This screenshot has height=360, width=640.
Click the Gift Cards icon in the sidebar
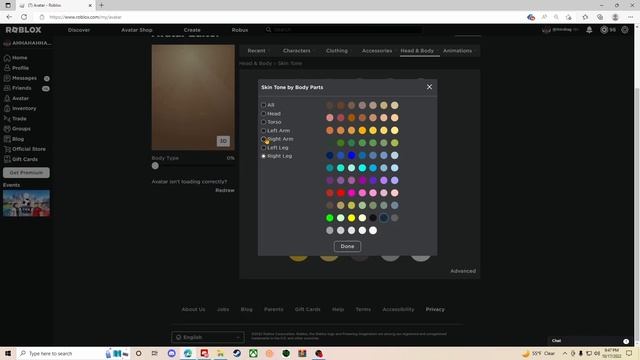(x=7, y=159)
